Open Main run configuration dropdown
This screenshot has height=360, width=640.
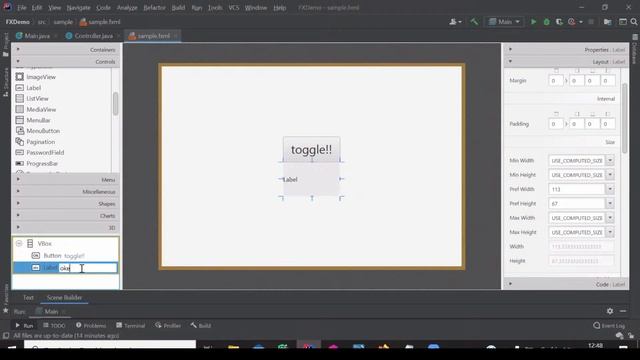click(x=504, y=22)
